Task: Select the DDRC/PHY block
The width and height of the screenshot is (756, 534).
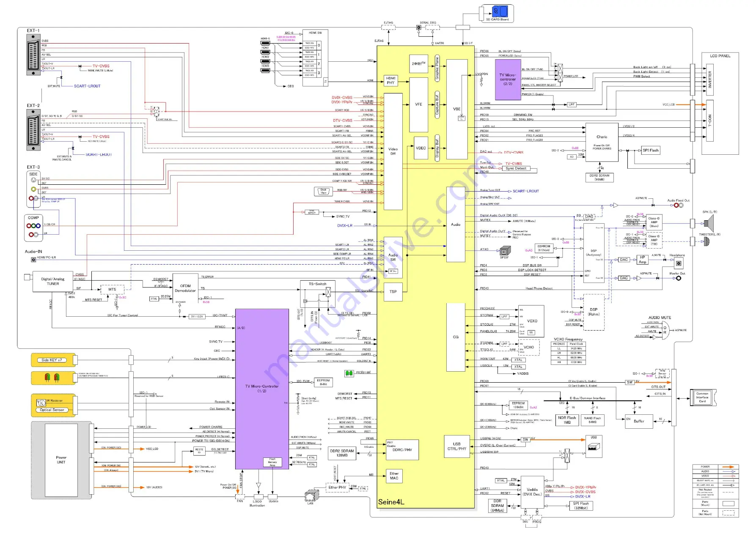Action: click(x=402, y=450)
